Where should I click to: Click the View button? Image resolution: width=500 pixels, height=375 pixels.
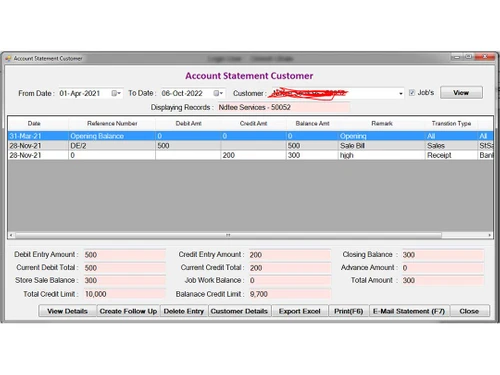click(461, 93)
